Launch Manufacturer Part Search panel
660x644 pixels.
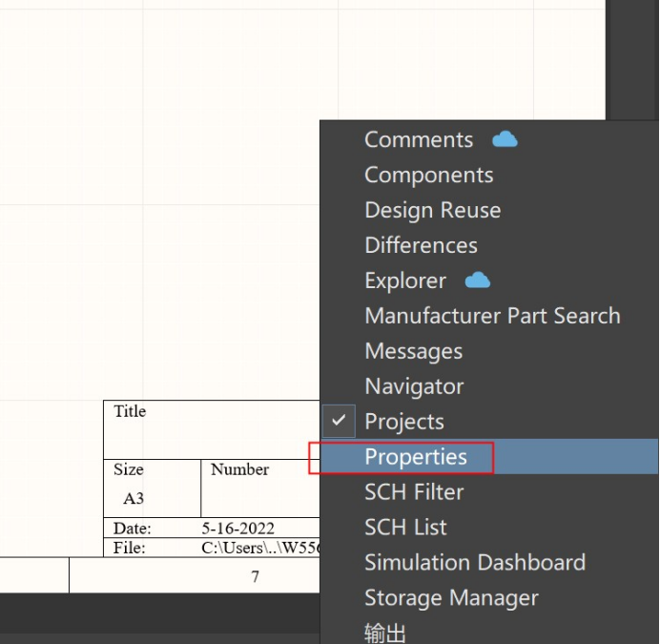[492, 317]
